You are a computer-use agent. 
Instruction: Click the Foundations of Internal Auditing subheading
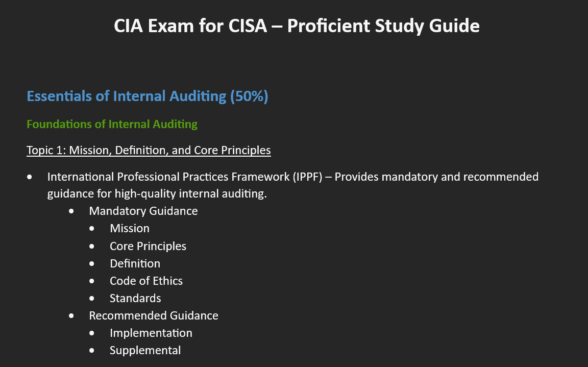click(x=112, y=124)
